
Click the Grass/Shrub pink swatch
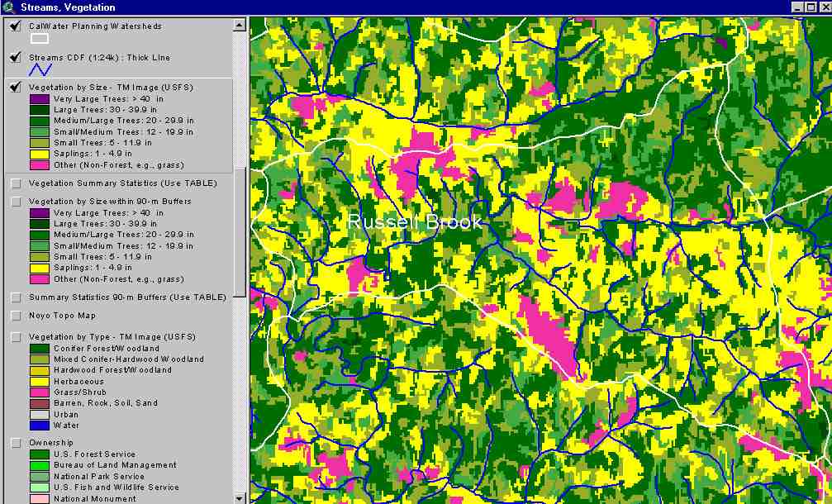(40, 392)
